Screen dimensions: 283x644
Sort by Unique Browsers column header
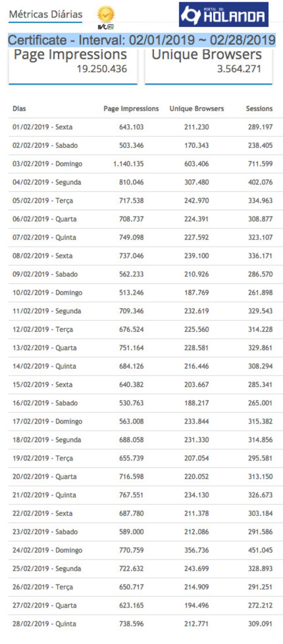point(196,109)
